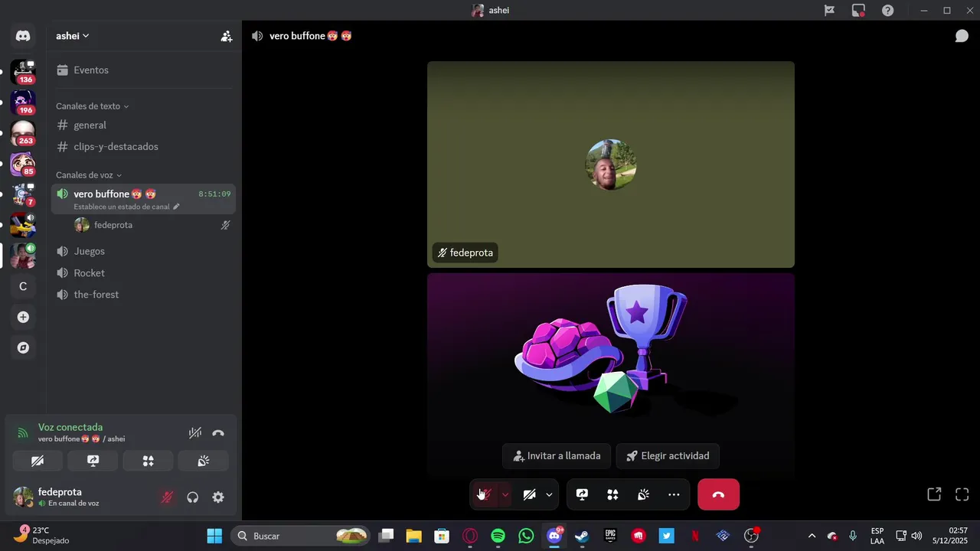Pop out the call window
The height and width of the screenshot is (551, 980).
click(x=934, y=494)
